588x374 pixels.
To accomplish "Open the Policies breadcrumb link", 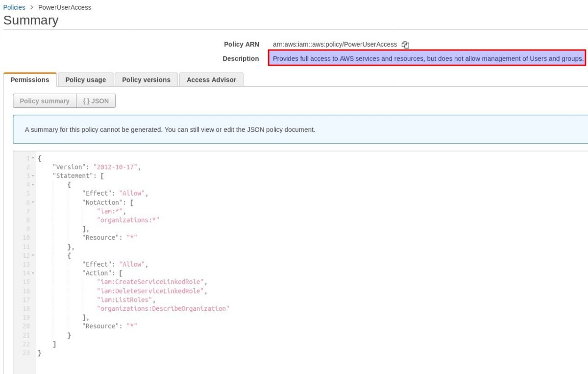I will pyautogui.click(x=14, y=7).
